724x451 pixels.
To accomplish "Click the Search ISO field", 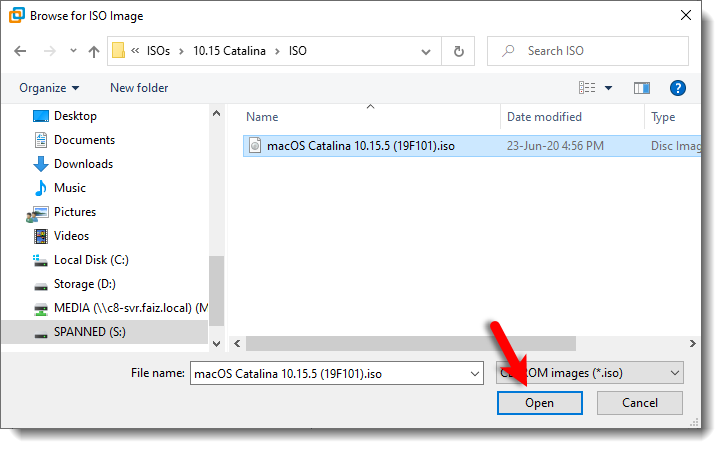I will tap(588, 51).
